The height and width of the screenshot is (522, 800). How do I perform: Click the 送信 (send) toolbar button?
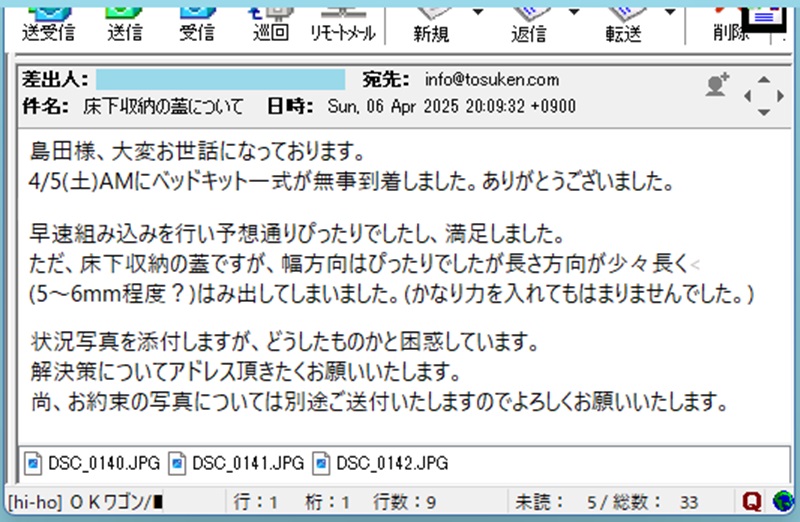pos(124,23)
